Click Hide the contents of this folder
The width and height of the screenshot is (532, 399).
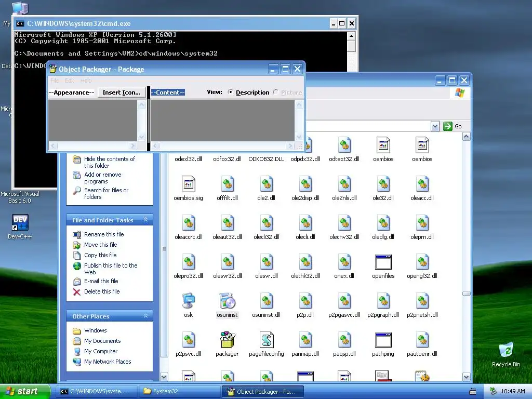coord(109,163)
